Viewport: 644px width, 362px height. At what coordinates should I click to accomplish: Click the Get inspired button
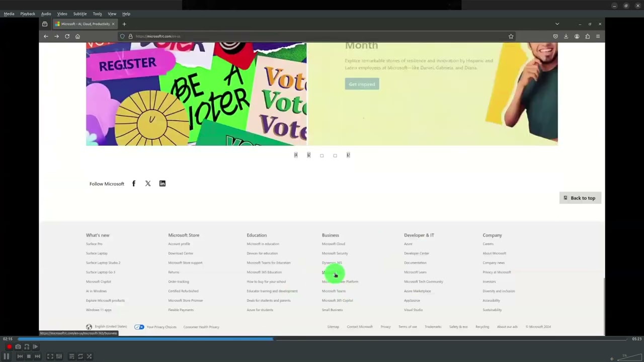click(362, 84)
